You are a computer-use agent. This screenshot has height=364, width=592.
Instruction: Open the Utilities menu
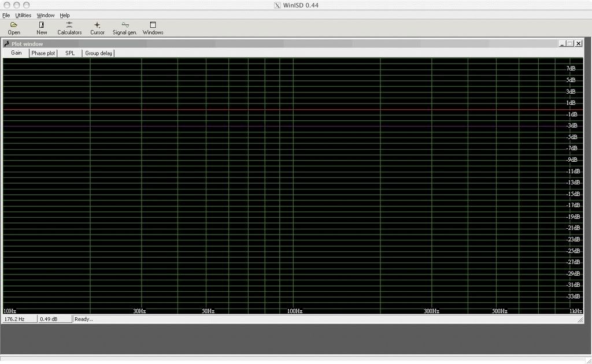pos(23,15)
